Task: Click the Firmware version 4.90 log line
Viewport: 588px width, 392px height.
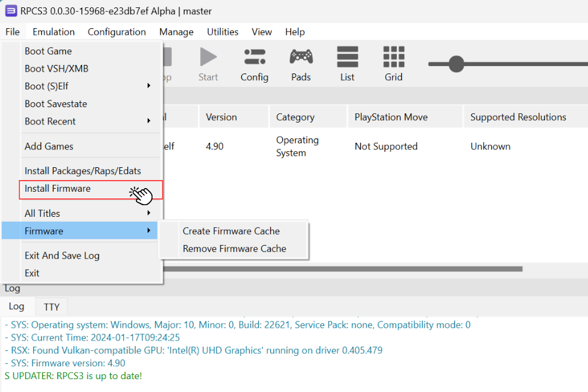Action: point(65,363)
